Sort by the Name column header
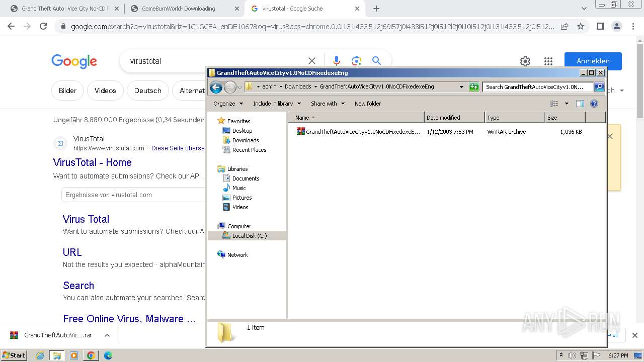 click(356, 118)
